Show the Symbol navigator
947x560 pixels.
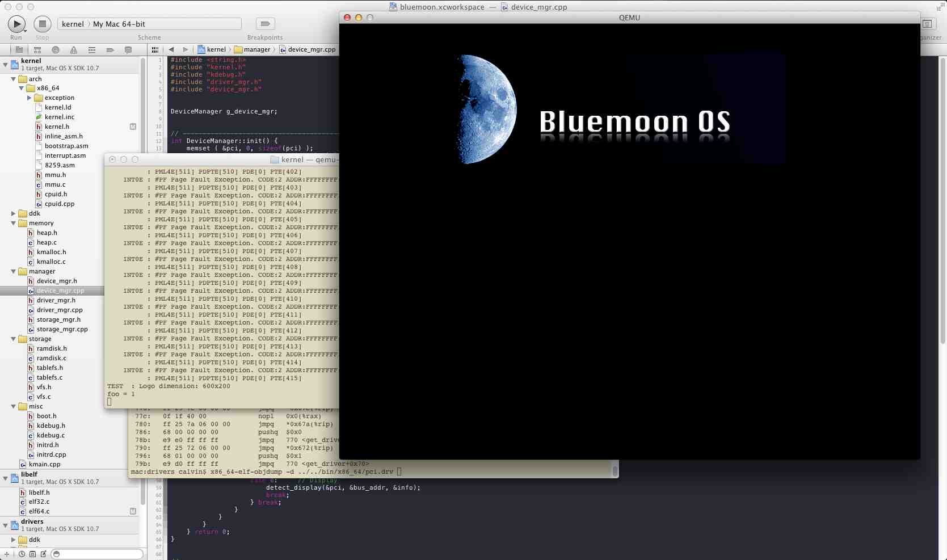point(37,50)
